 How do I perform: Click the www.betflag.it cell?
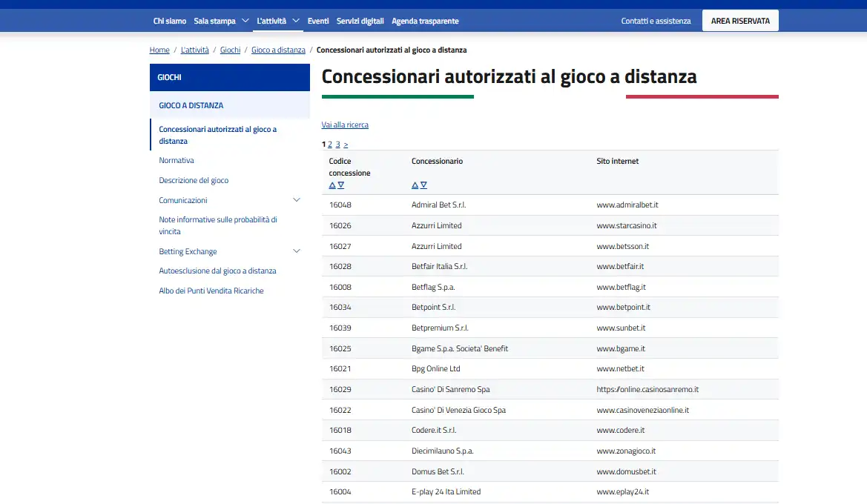point(621,288)
